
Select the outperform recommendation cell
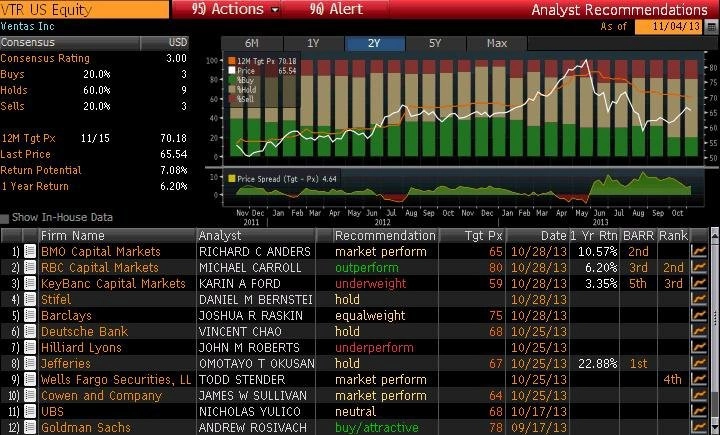367,267
